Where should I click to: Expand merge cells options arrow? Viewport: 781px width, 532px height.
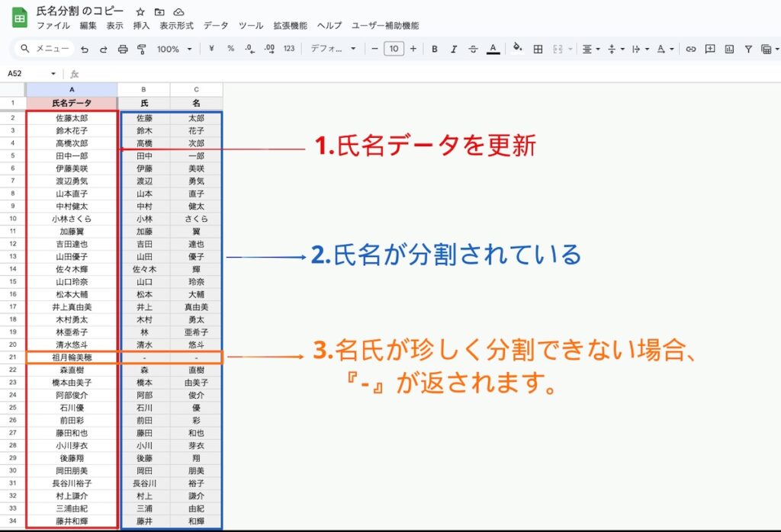pyautogui.click(x=570, y=50)
